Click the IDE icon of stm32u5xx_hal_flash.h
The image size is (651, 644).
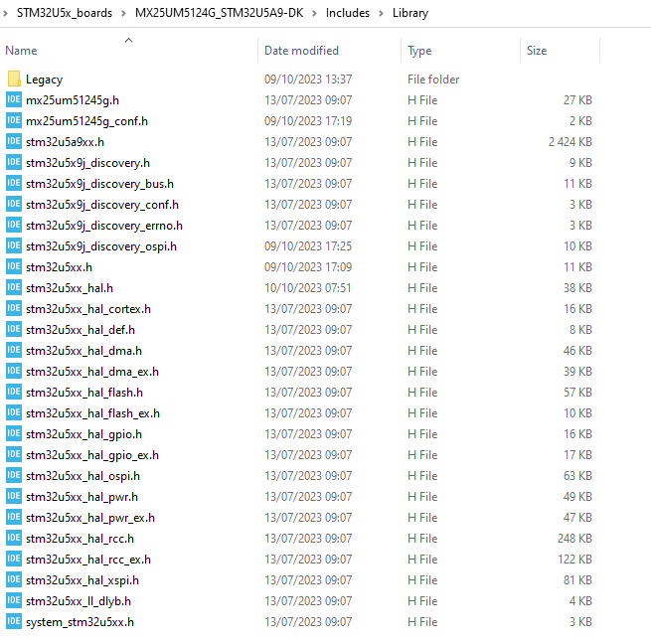(14, 392)
